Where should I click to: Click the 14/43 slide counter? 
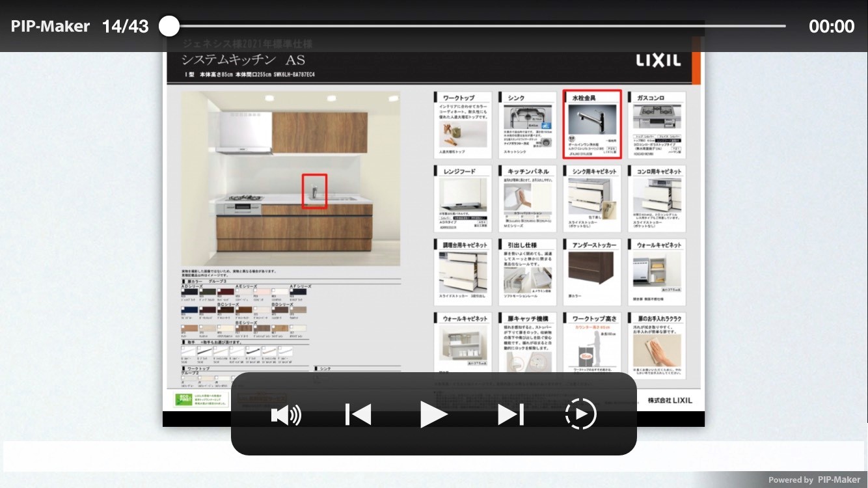125,26
